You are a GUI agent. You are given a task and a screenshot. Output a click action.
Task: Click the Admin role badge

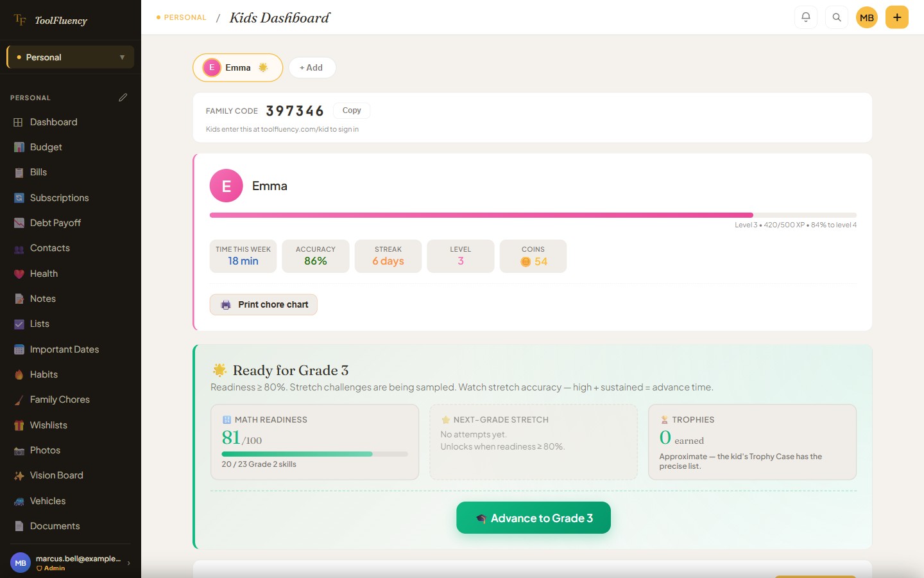coord(51,568)
